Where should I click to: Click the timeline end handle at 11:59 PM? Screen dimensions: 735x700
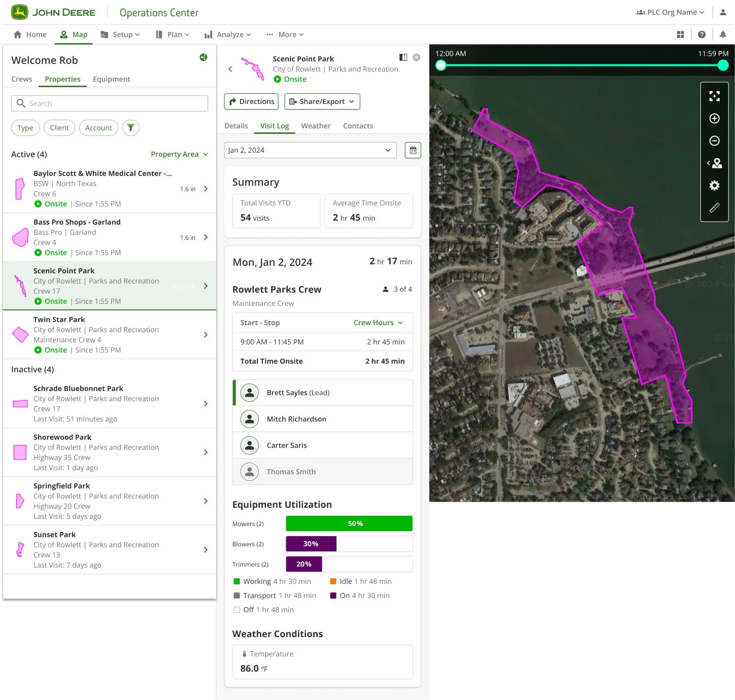click(723, 65)
